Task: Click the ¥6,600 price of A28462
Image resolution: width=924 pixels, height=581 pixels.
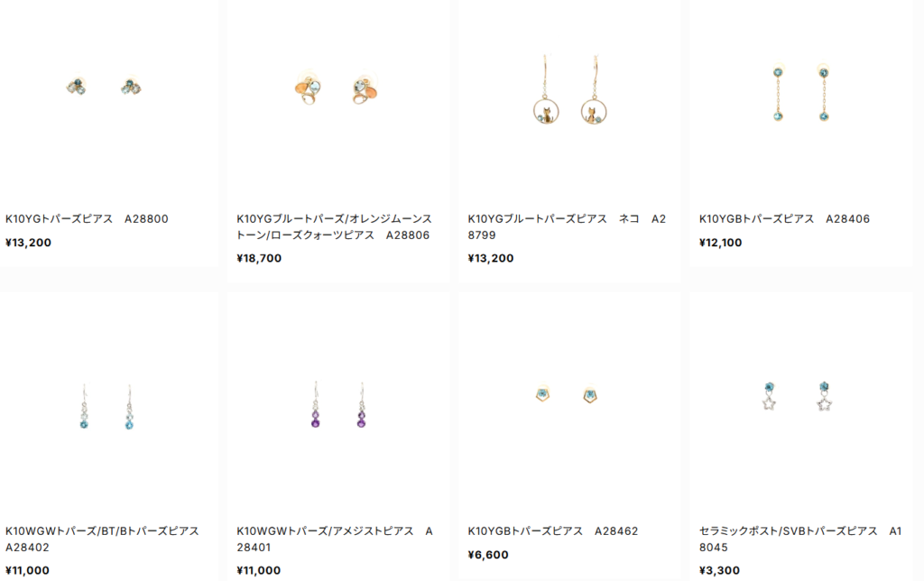Action: click(488, 555)
